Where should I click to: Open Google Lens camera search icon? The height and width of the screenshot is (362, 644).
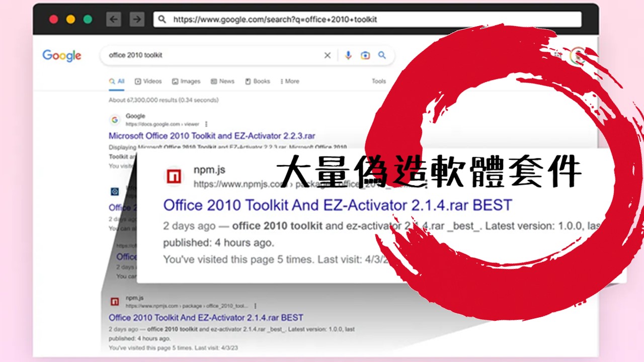click(x=365, y=55)
